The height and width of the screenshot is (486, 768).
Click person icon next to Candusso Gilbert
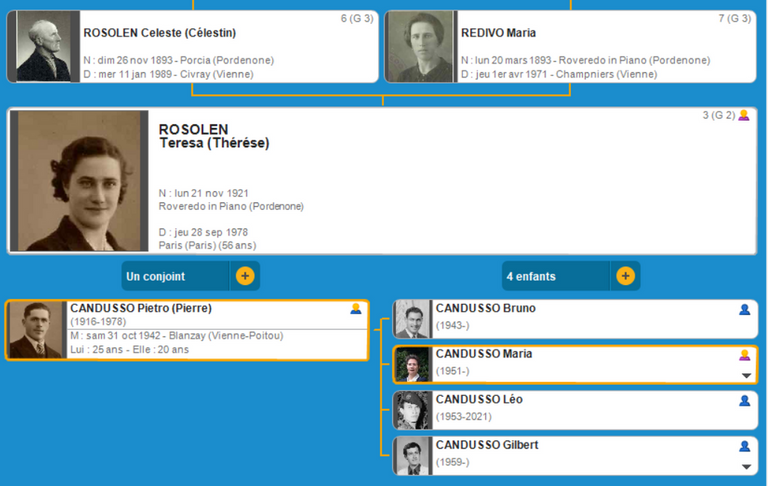click(x=744, y=446)
